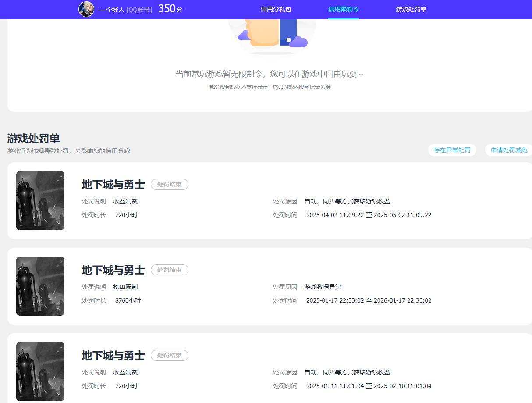Screen dimensions: 532x403
Task: Click the 部分限制数据不支持显示 note
Action: (270, 87)
